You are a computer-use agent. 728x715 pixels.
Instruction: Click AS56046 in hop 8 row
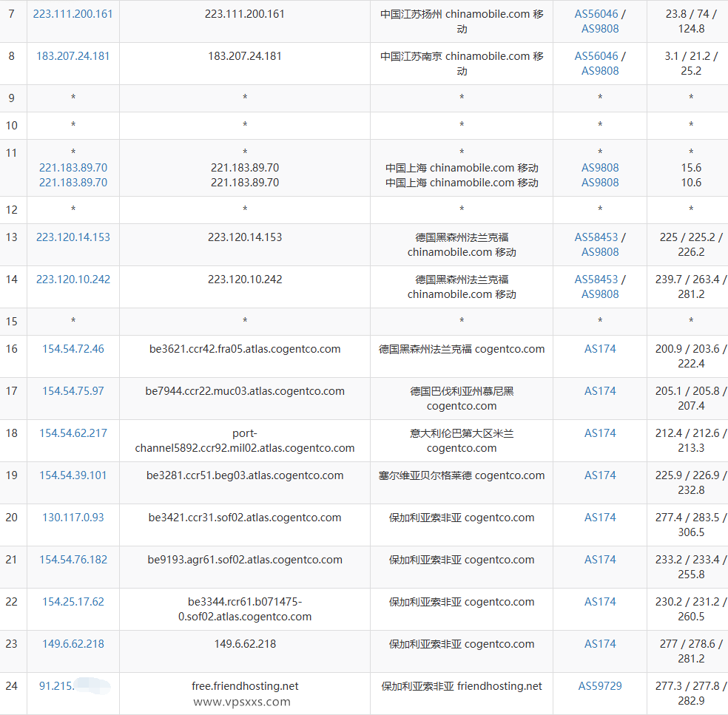[596, 56]
